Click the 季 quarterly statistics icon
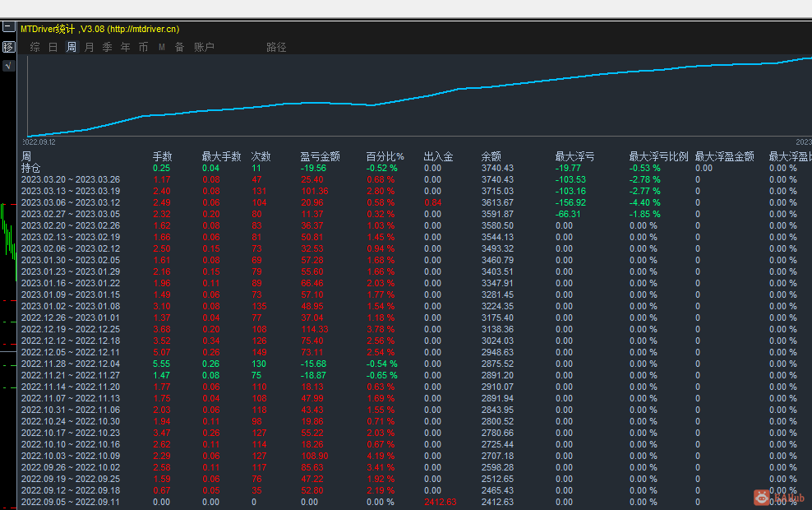The height and width of the screenshot is (510, 812). [106, 47]
